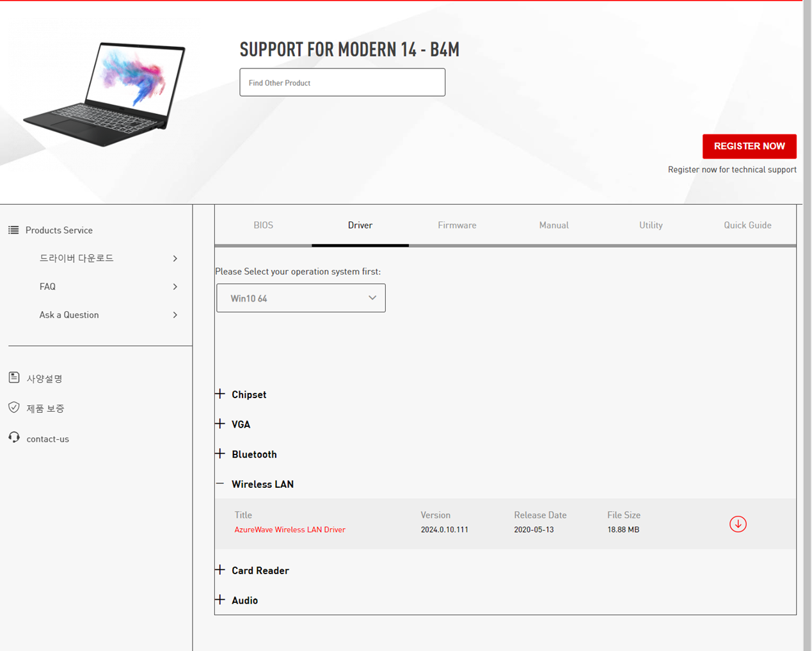Switch to the Firmware tab
The image size is (812, 651).
(x=457, y=225)
